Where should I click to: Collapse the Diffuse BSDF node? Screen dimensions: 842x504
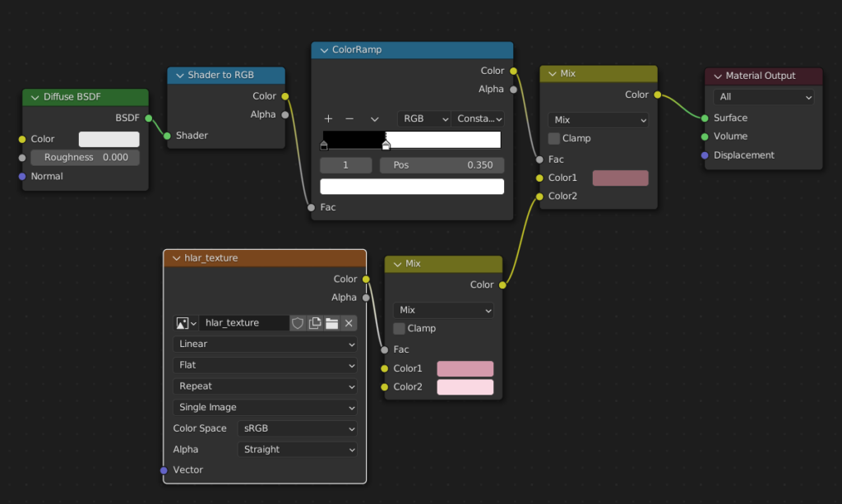point(35,97)
